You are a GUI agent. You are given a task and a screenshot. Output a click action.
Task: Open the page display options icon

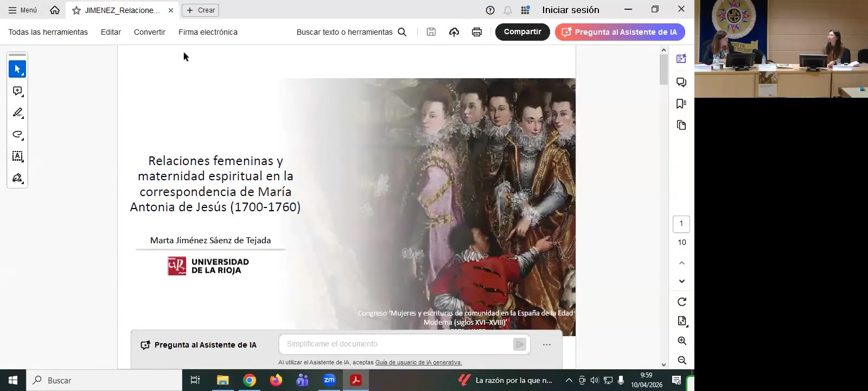tap(682, 321)
